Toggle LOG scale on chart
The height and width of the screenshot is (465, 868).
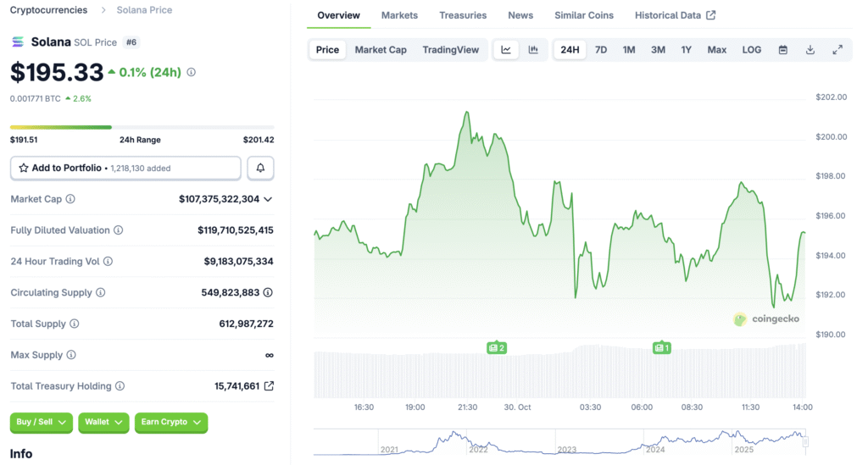[x=752, y=50]
